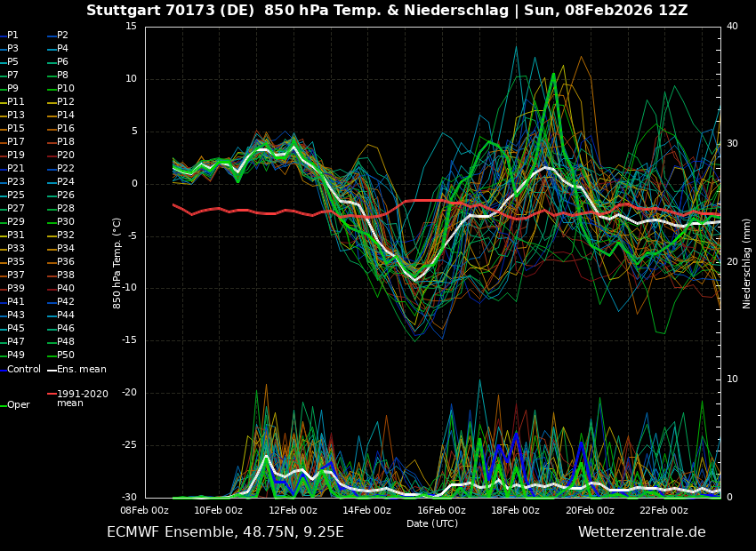Select member P36 in the legend
Viewport: 756px width, 551px height.
[66, 262]
